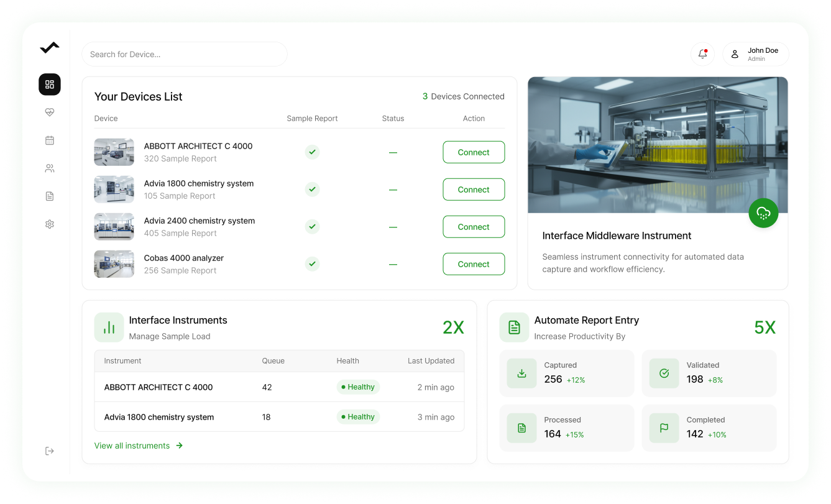Screen dimensions: 831x504
Task: Open the heartbeat health icon in sidebar
Action: (50, 112)
